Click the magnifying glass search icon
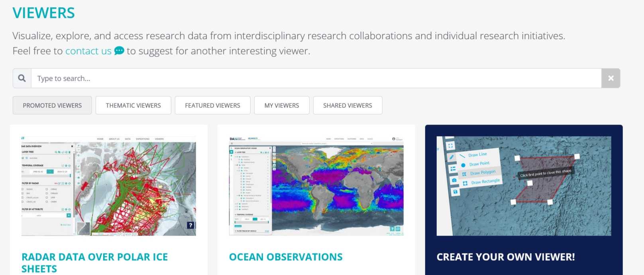The width and height of the screenshot is (644, 275). click(x=22, y=78)
